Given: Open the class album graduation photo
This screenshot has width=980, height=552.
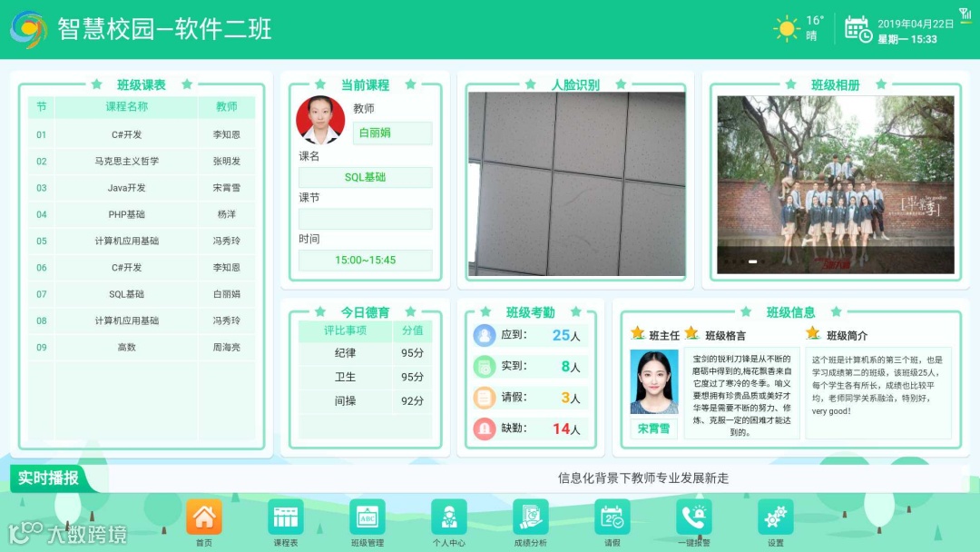Looking at the screenshot, I should 836,184.
